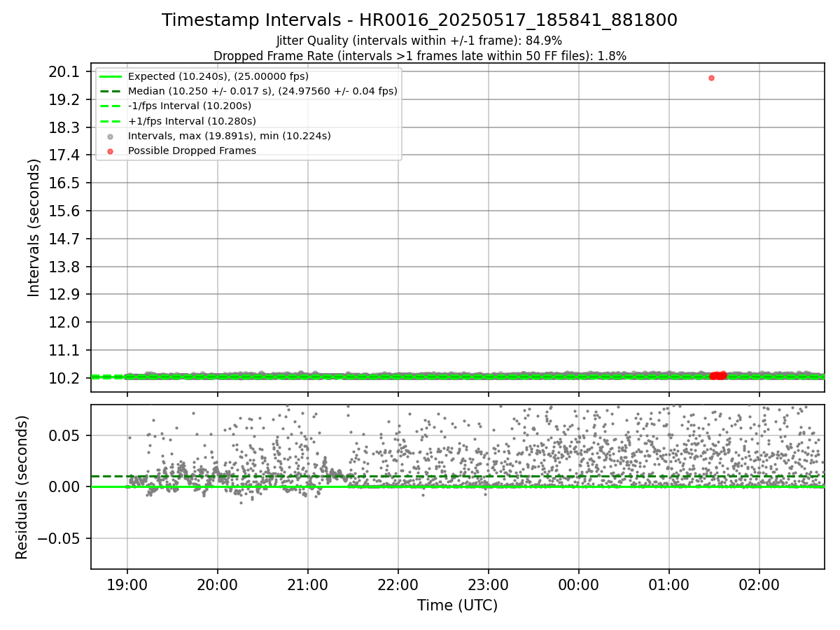Click the title 'Timestamp Intervals - HR0016_20250517_185841_881800'
The image size is (840, 630).
coord(419,20)
